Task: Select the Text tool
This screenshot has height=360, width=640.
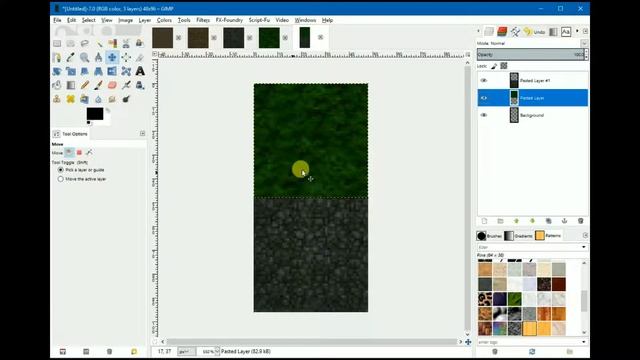Action: [x=140, y=71]
